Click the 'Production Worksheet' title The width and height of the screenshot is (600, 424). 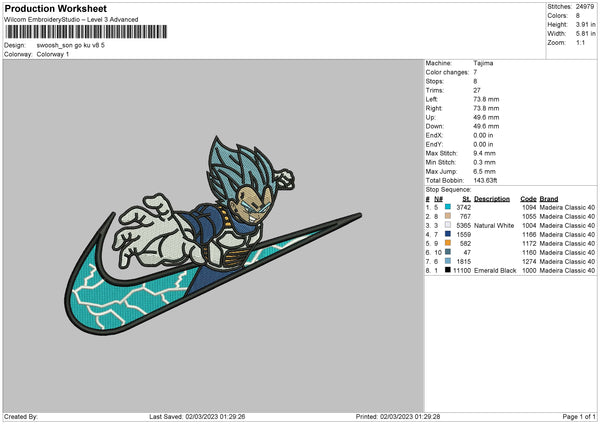56,8
